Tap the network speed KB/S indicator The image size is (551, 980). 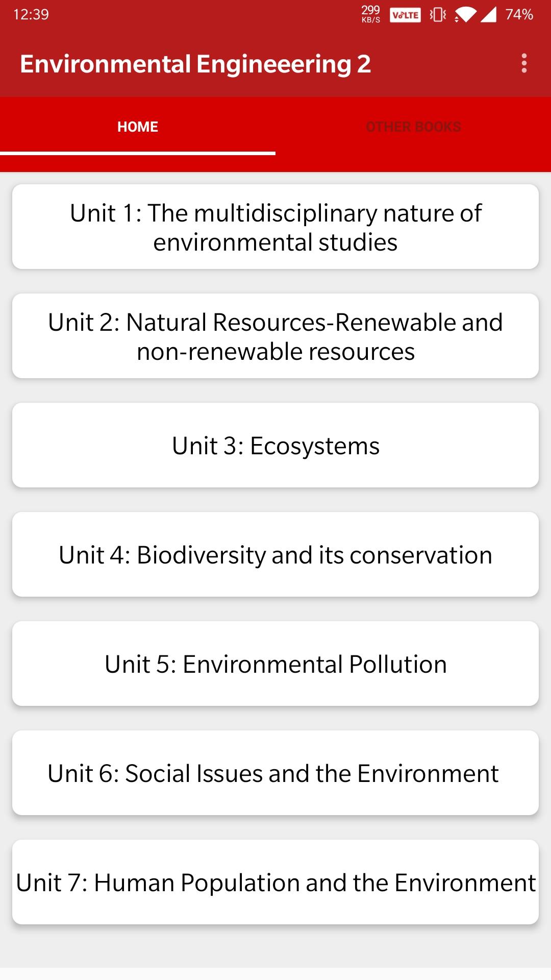[x=371, y=14]
